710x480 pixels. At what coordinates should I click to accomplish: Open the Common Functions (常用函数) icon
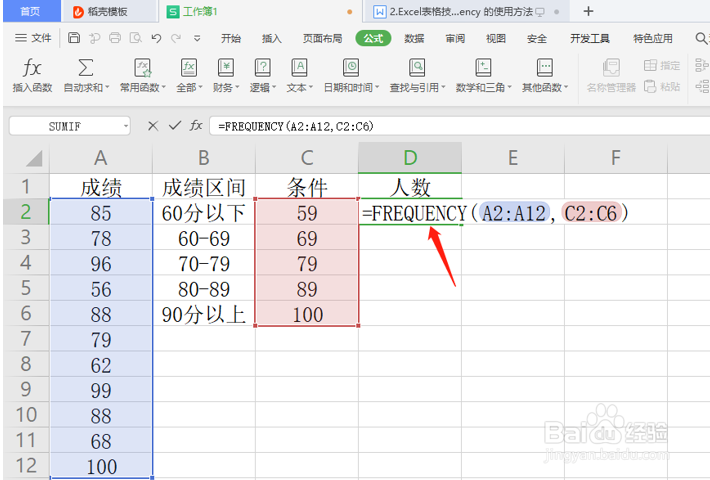coord(143,68)
